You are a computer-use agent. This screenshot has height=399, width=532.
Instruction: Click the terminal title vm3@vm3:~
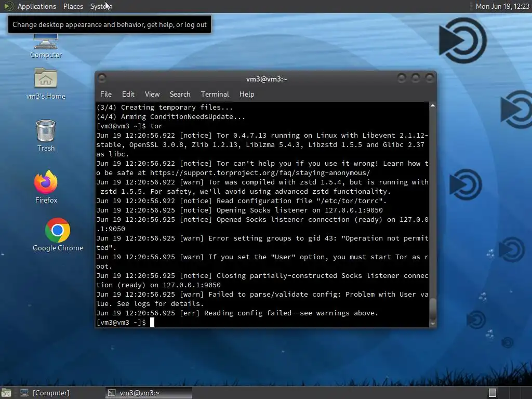pyautogui.click(x=267, y=79)
